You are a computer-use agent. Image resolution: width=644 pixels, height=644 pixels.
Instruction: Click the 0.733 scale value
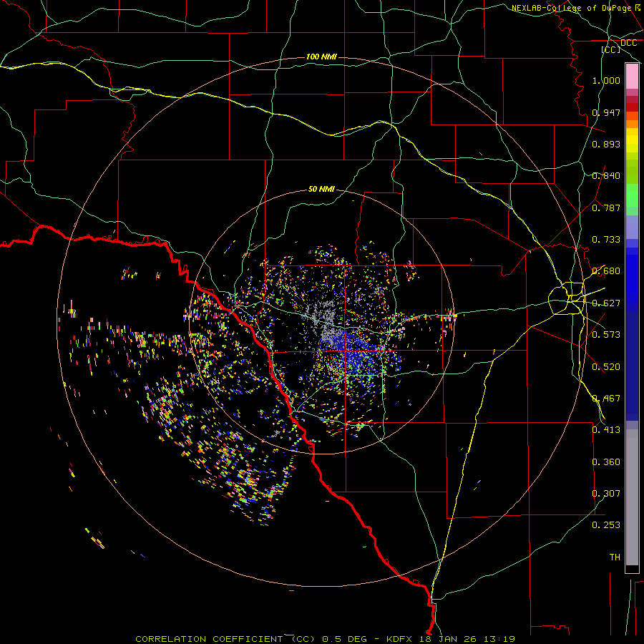(x=606, y=240)
